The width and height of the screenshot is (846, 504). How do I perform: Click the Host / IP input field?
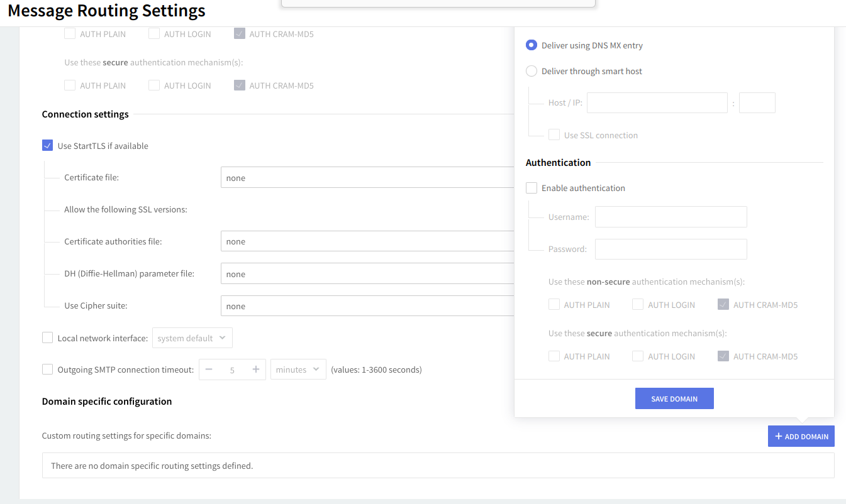[x=657, y=103]
